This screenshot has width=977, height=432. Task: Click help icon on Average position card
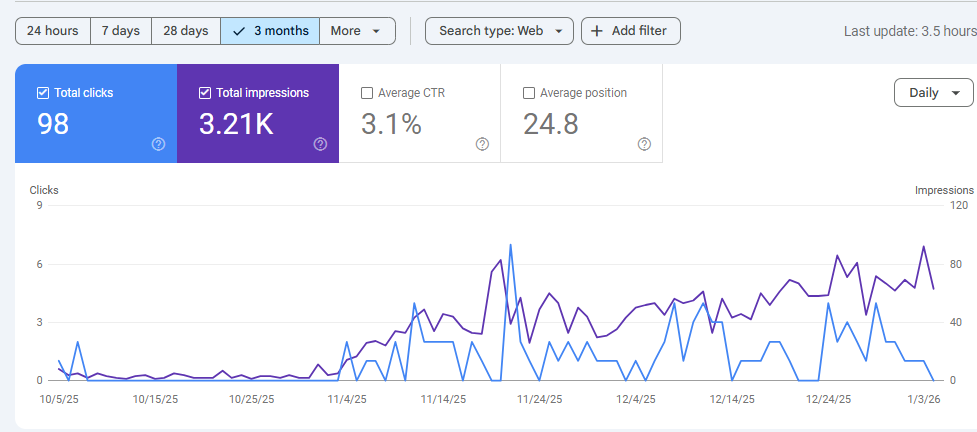click(644, 144)
